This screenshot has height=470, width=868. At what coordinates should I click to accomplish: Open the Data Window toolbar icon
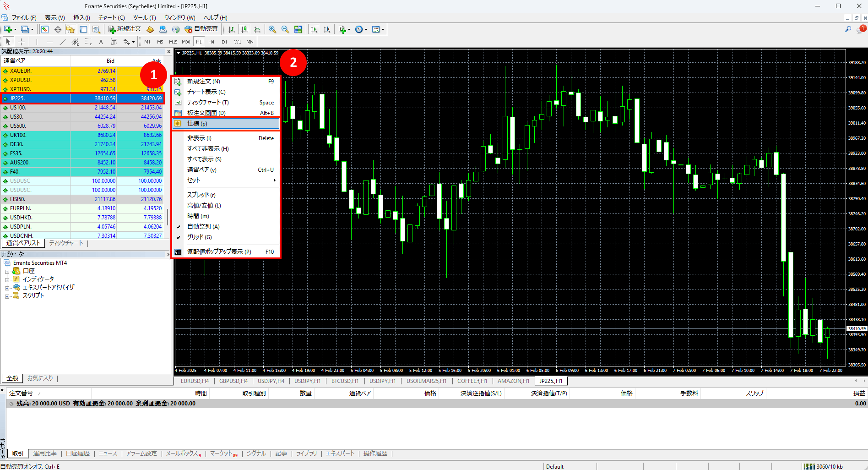pyautogui.click(x=58, y=29)
